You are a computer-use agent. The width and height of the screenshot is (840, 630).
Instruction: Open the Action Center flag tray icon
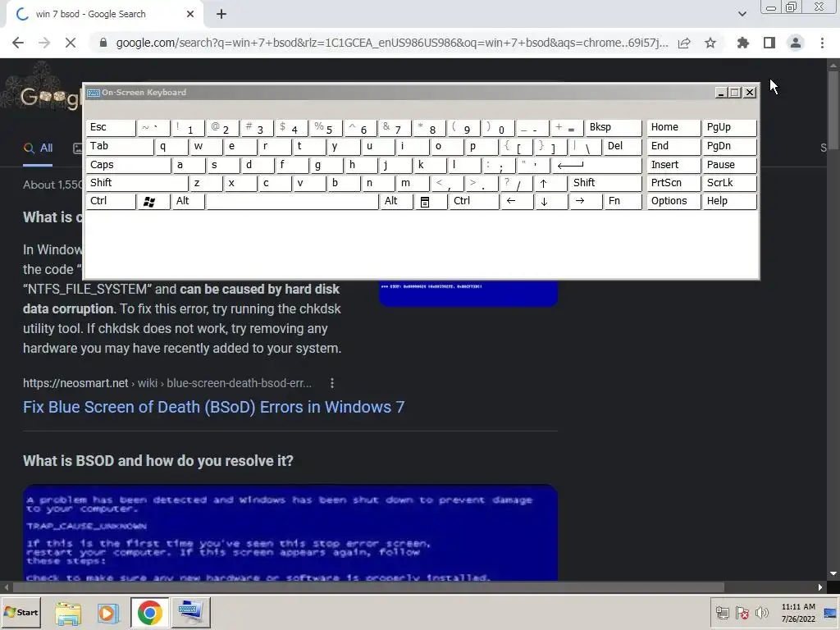coord(742,612)
